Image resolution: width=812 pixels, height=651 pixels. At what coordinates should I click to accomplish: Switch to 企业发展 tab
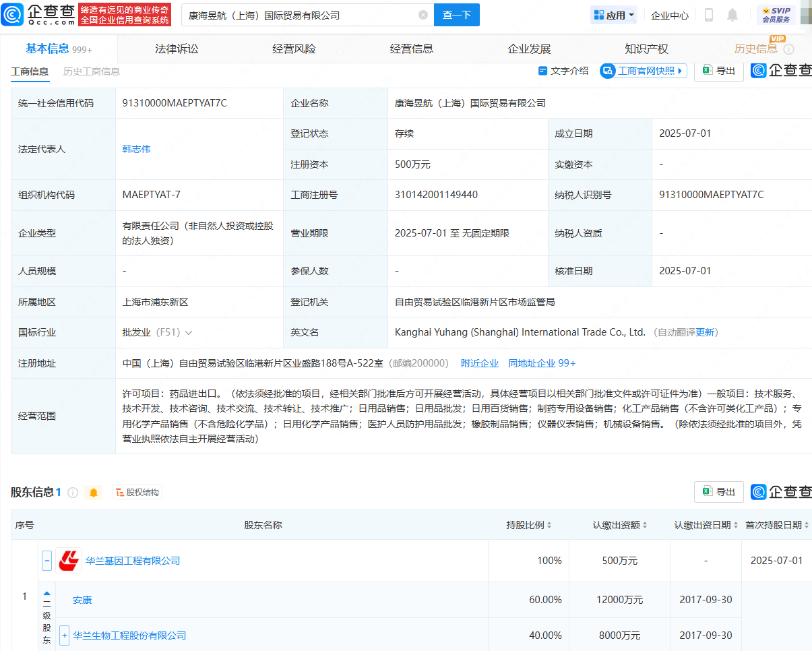[x=529, y=49]
